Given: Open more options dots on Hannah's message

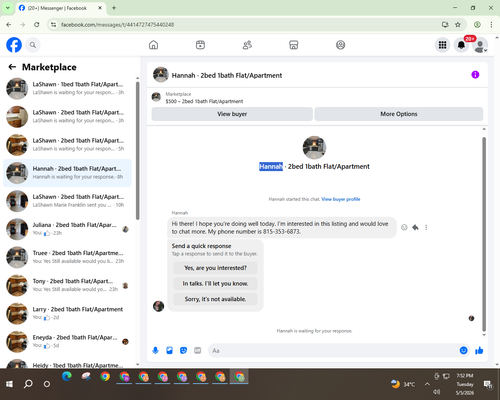Looking at the screenshot, I should [426, 227].
